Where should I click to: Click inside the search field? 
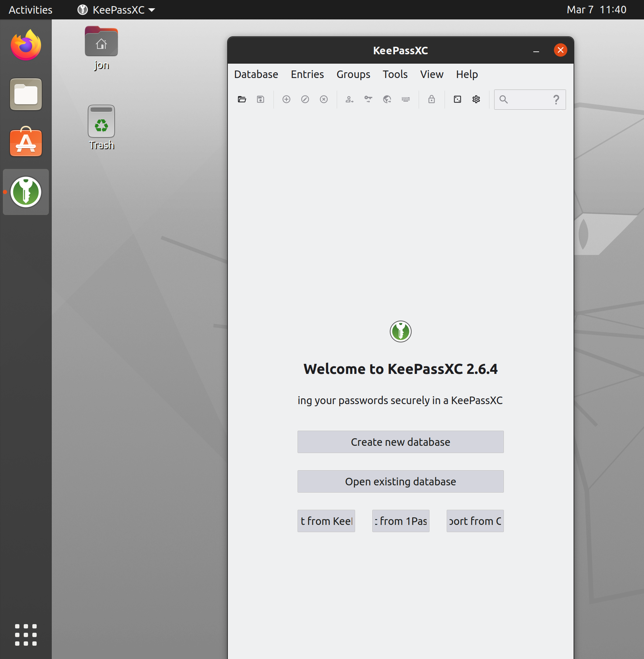(526, 99)
